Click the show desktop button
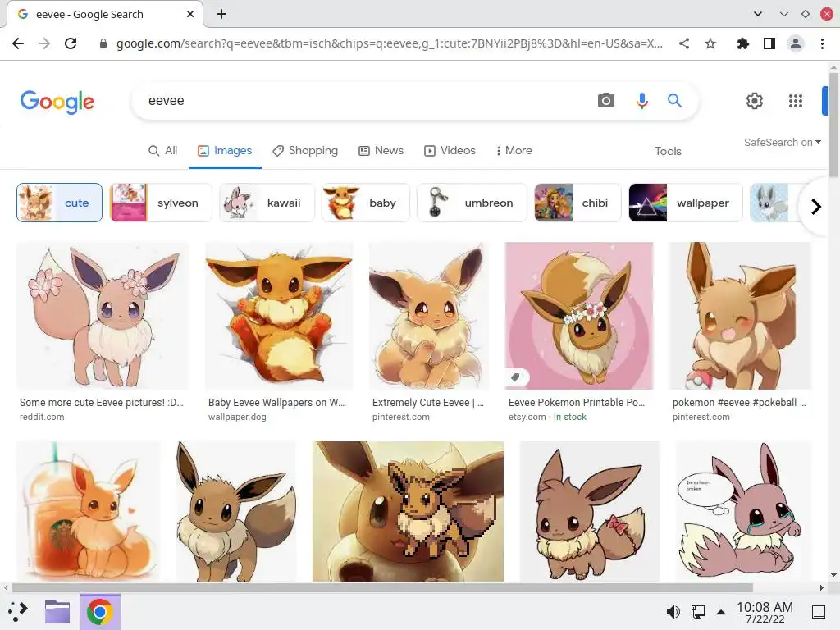 818,612
